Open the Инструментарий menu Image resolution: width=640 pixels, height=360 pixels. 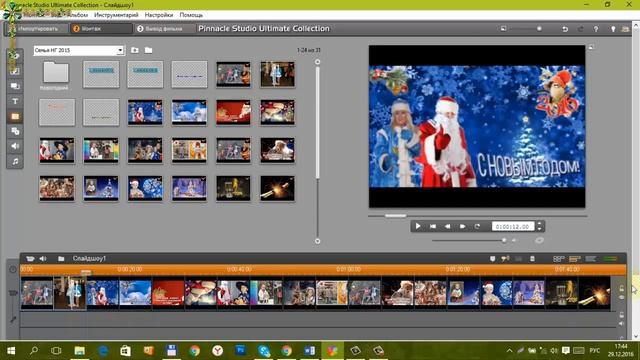(x=116, y=15)
